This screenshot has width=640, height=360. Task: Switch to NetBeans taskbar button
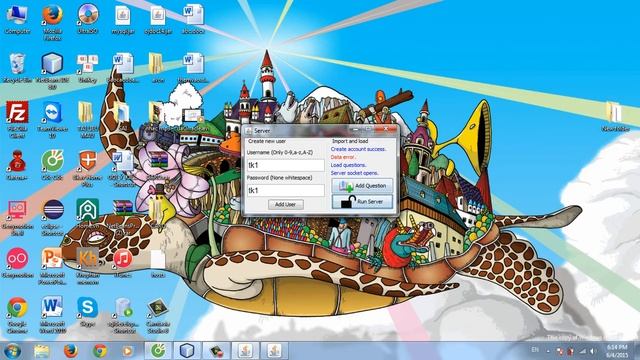187,351
